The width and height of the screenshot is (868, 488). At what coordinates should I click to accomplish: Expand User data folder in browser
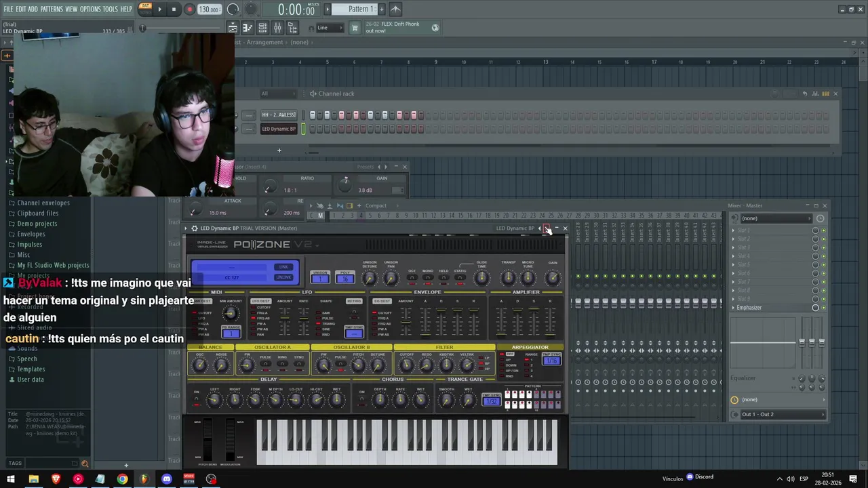(x=31, y=380)
